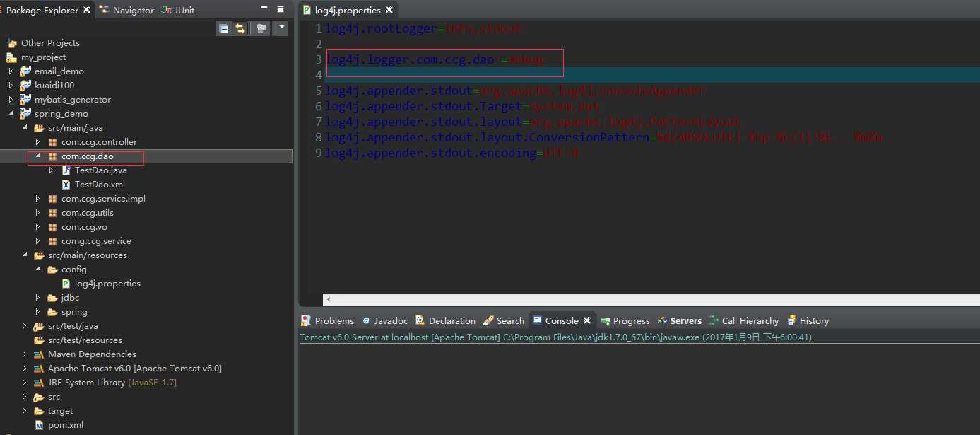Click the Apache Tomcat v6.0 library icon
Screen dimensions: 980x435
pyautogui.click(x=39, y=368)
